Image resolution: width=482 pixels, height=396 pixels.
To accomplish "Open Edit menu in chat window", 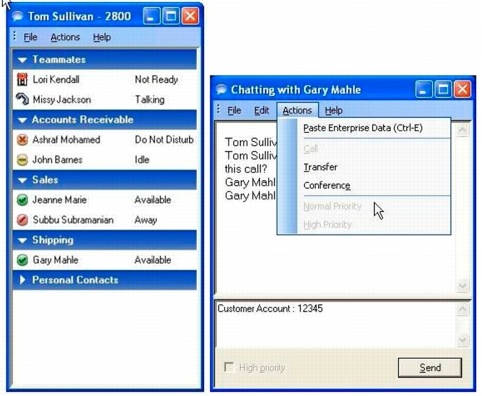I will pos(262,110).
